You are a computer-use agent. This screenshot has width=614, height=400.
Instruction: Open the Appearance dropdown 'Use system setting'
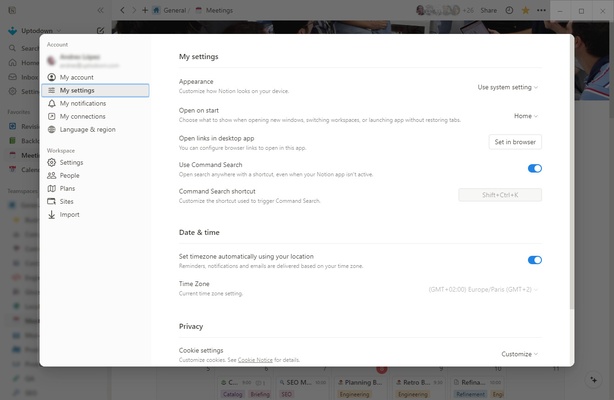pos(507,87)
